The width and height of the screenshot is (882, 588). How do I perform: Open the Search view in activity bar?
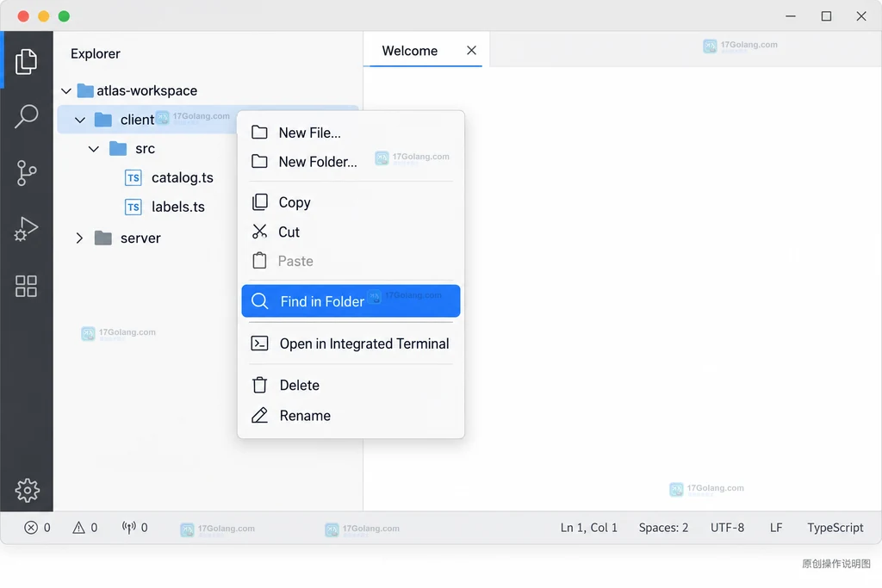click(x=26, y=116)
